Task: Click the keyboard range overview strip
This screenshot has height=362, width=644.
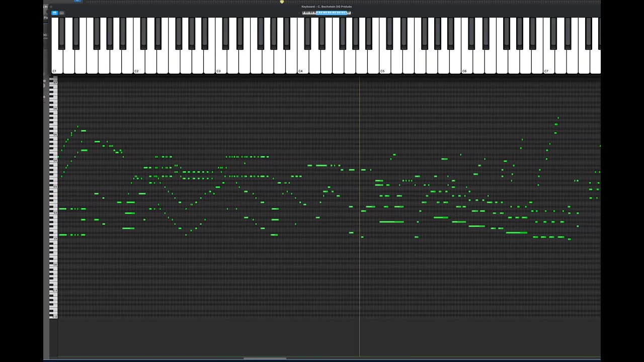Action: click(x=327, y=13)
